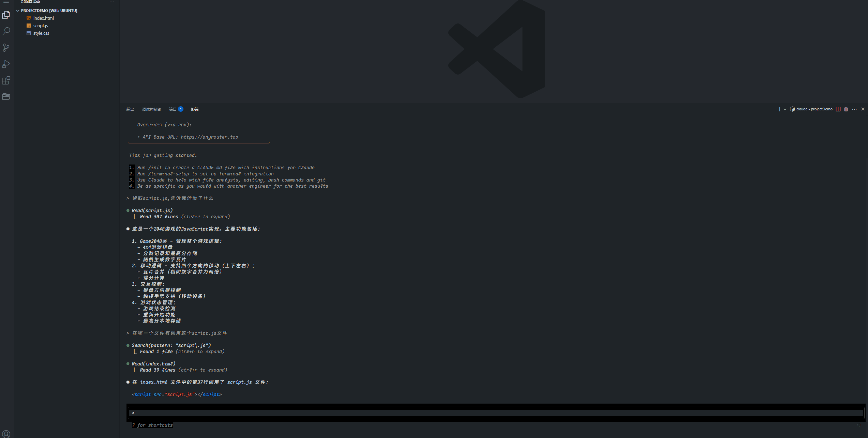Select the claude - projectDemo terminal label
The height and width of the screenshot is (438, 868).
point(811,109)
